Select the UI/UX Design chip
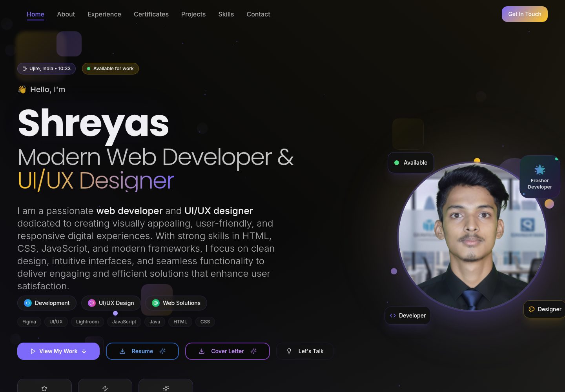 111,303
